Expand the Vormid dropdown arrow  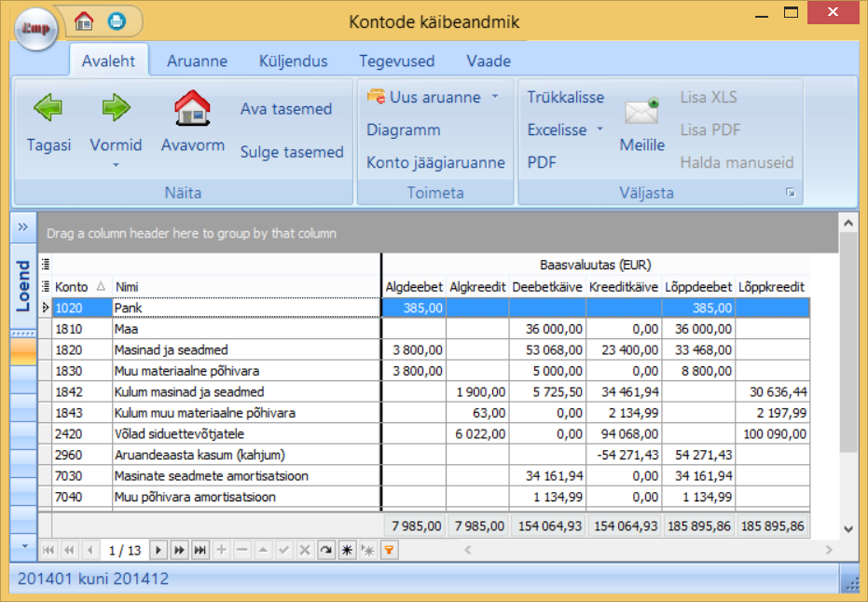pyautogui.click(x=116, y=165)
